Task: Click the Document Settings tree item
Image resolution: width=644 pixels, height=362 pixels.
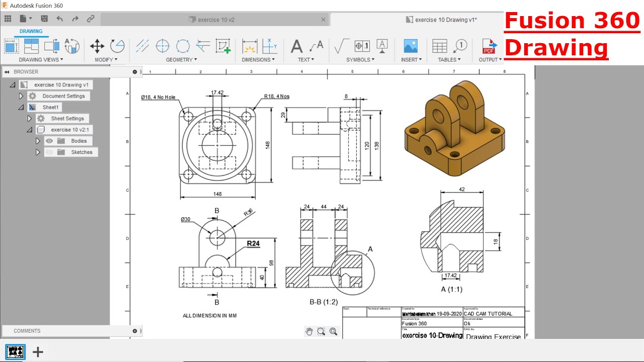Action: pyautogui.click(x=64, y=96)
